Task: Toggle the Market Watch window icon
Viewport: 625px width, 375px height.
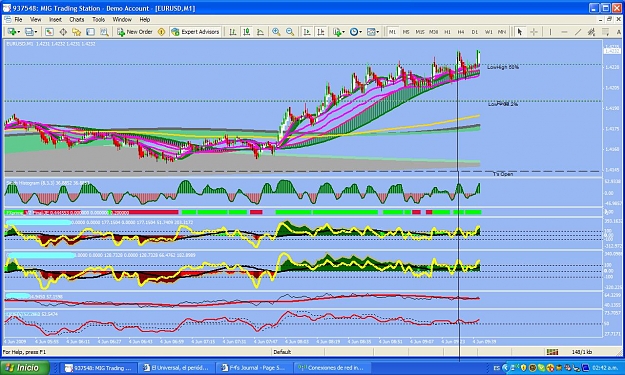Action: coord(49,32)
